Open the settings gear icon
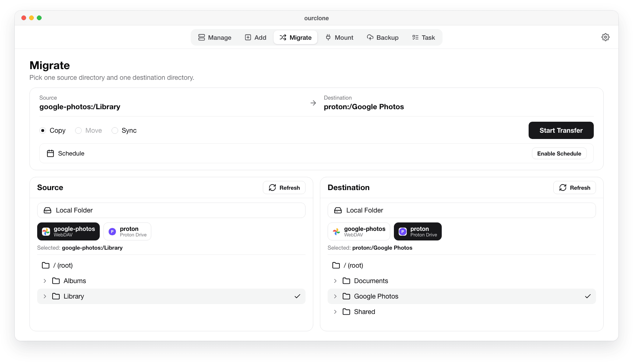 tap(605, 37)
